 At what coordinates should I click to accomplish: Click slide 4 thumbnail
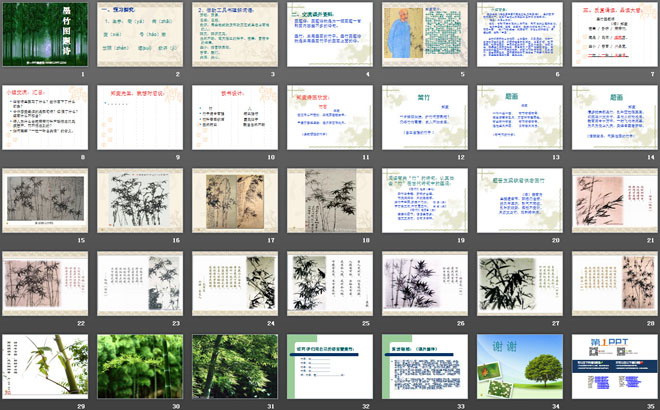point(330,34)
